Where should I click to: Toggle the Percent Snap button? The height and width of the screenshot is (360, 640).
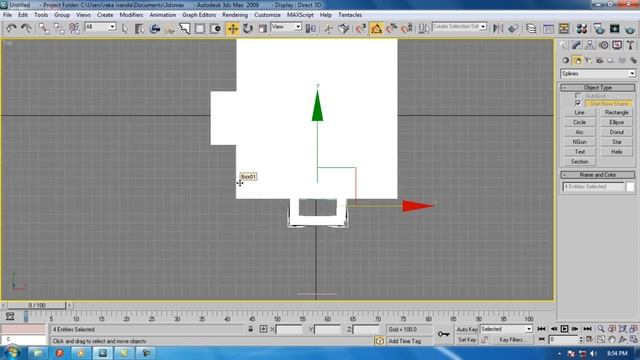pos(391,28)
